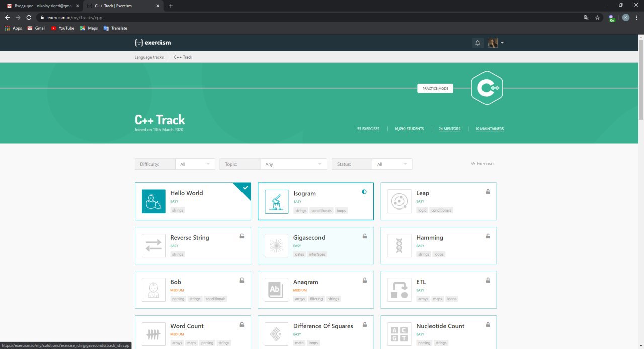This screenshot has width=644, height=349.
Task: Click the Nucleotide Count ACGT icon
Action: (x=399, y=334)
